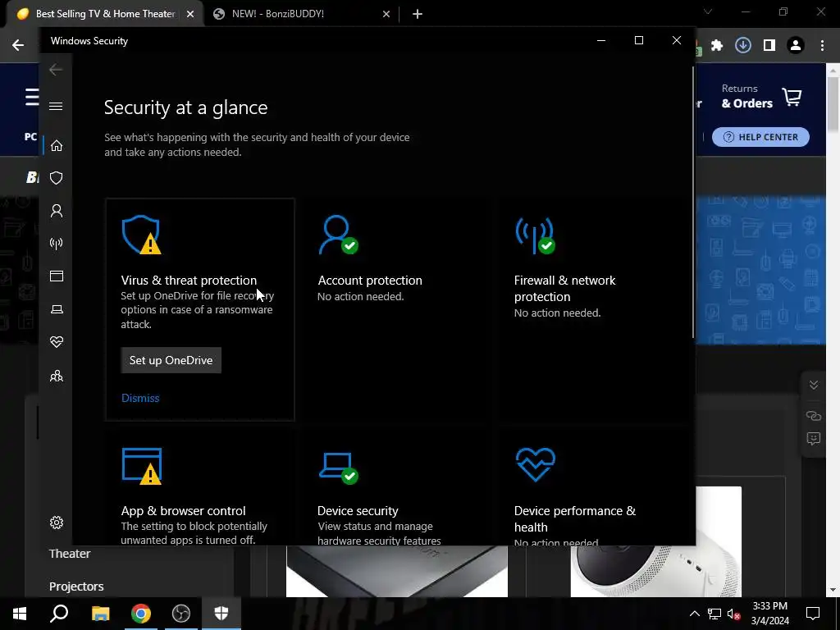
Task: Open the Projectors category link
Action: pos(76,587)
